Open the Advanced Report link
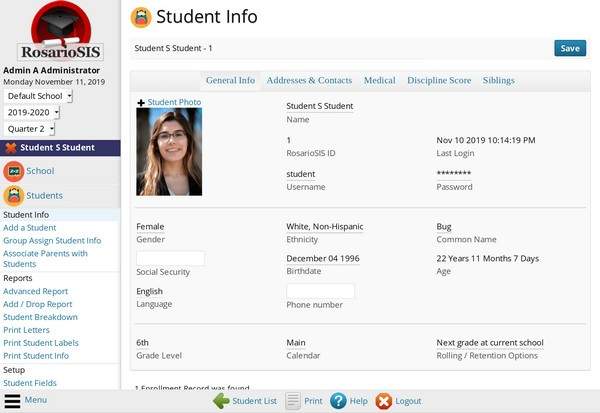600x413 pixels. tap(35, 291)
